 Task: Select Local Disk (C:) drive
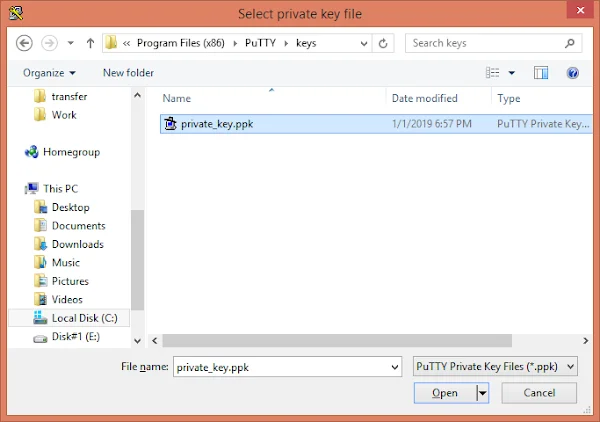69,318
